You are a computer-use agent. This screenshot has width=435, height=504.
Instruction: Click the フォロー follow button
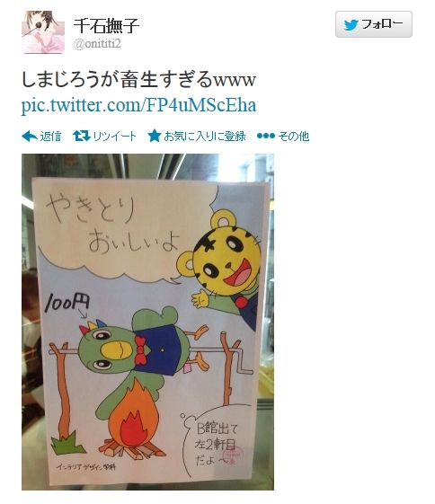374,24
